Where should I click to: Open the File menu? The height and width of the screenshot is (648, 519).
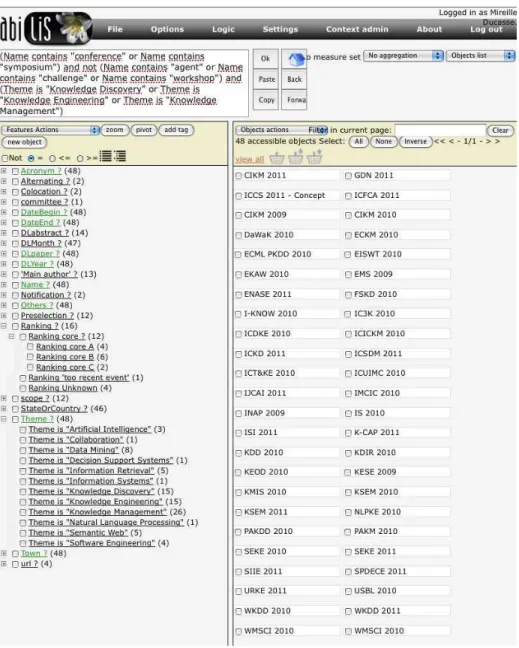coord(115,29)
